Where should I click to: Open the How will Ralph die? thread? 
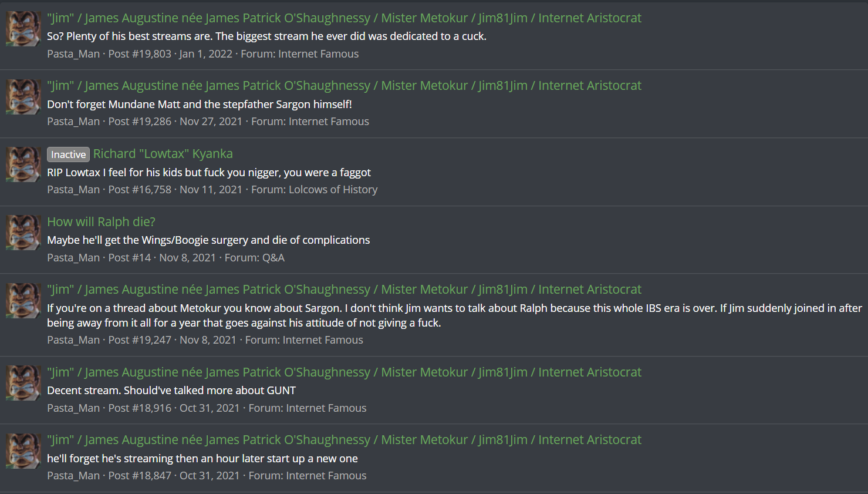(101, 222)
